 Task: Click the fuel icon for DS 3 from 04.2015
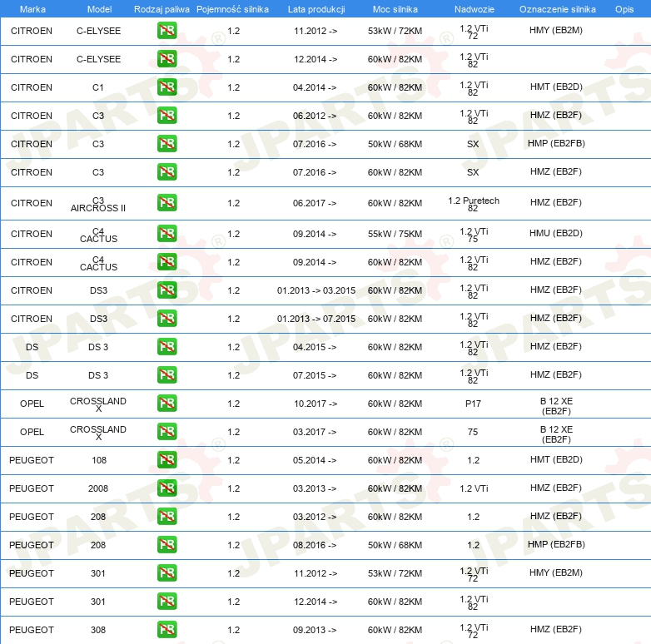[x=166, y=346]
